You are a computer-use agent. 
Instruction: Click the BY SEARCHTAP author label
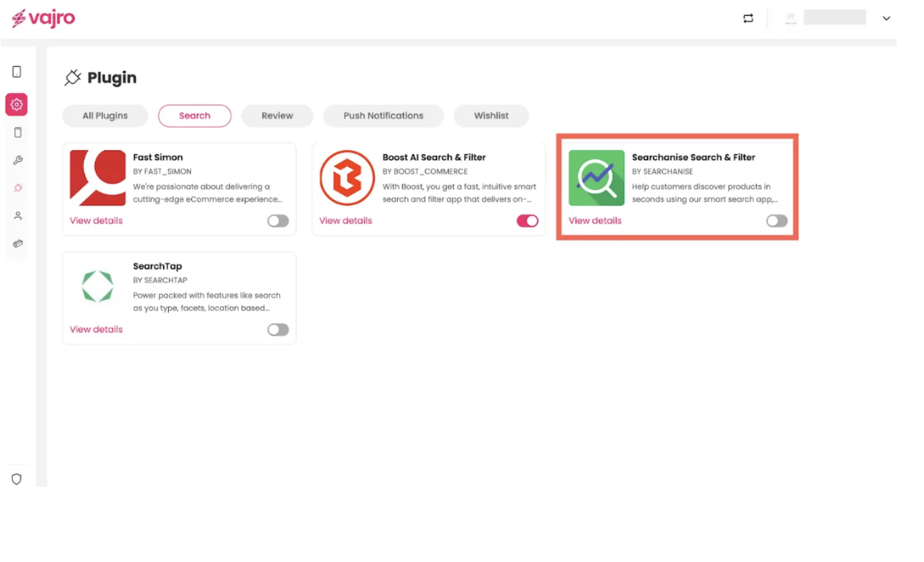[160, 280]
